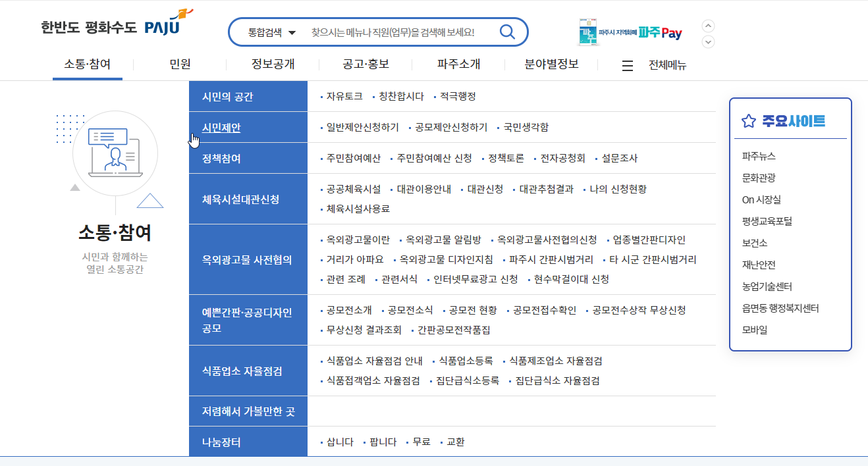Open the 체육시설사용료 link
This screenshot has width=868, height=466.
point(358,209)
